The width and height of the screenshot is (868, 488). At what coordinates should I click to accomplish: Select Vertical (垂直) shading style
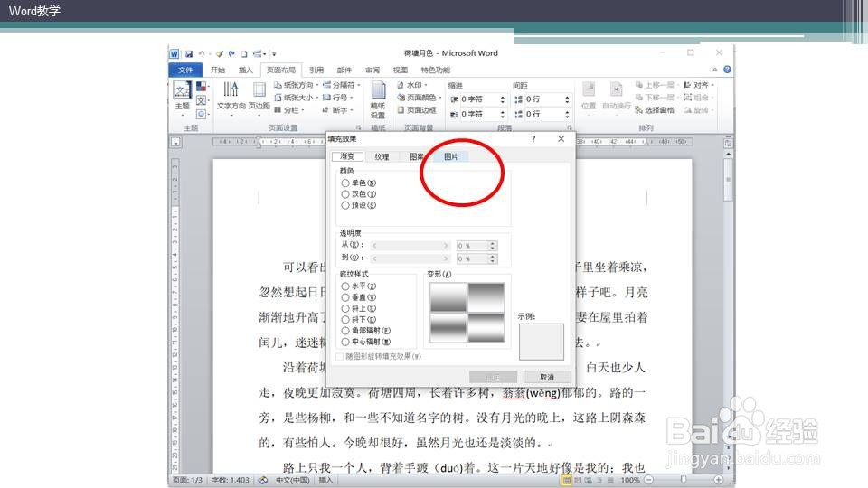pyautogui.click(x=344, y=297)
